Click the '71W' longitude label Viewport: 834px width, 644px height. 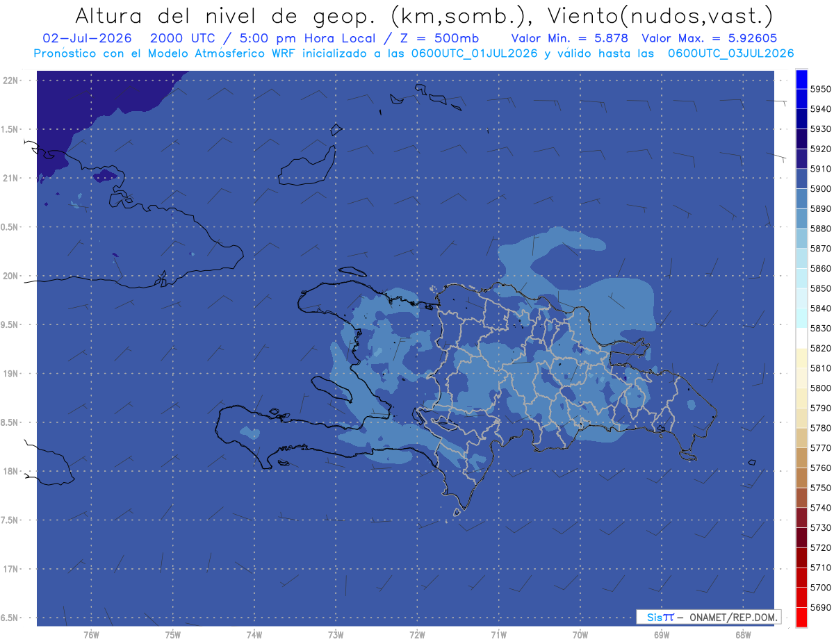(498, 634)
